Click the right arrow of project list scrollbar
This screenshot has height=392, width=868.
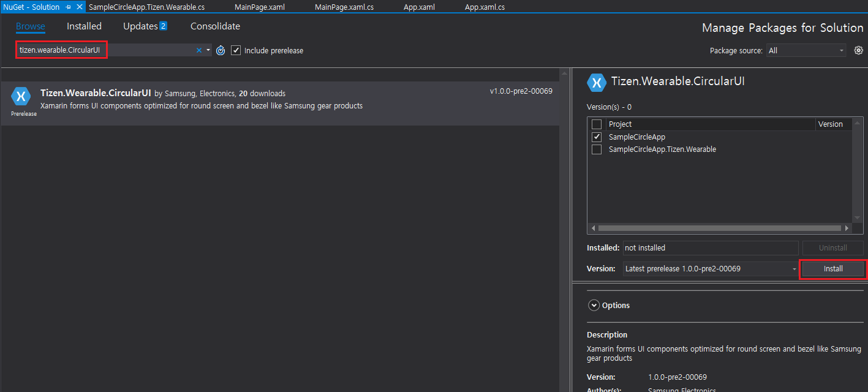tap(847, 228)
